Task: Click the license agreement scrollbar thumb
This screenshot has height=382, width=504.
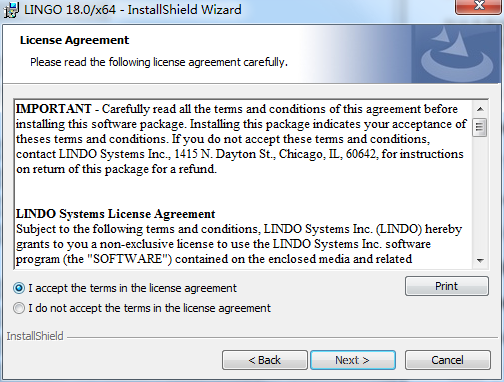Action: tap(480, 127)
